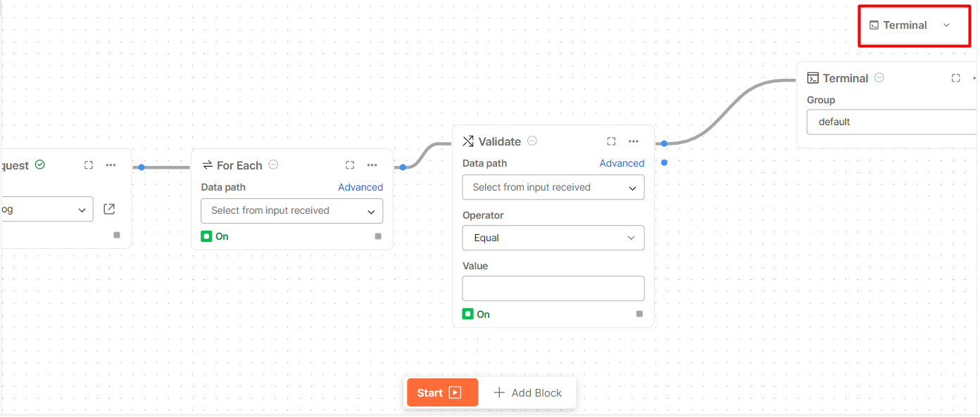Open the Equal operator dropdown
Screen dimensions: 980x417
[553, 238]
